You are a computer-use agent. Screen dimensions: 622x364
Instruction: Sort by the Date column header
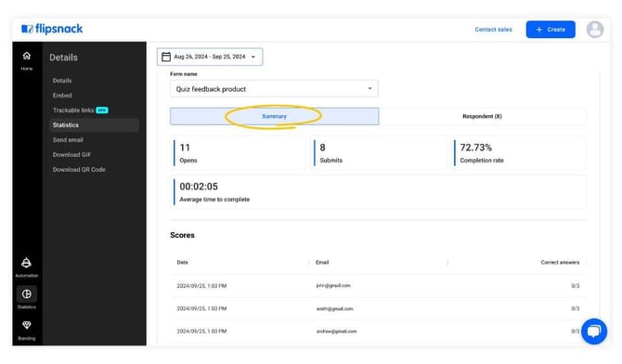pyautogui.click(x=183, y=263)
